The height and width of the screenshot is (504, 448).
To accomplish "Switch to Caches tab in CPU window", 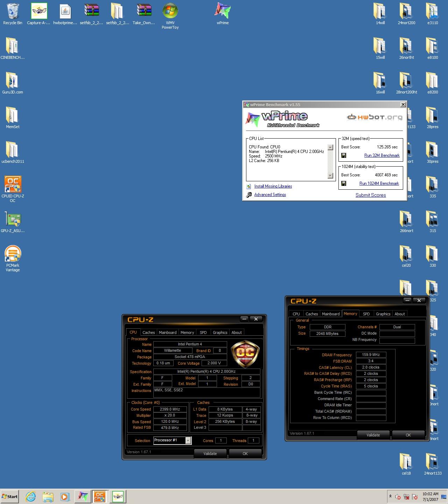I will (149, 332).
